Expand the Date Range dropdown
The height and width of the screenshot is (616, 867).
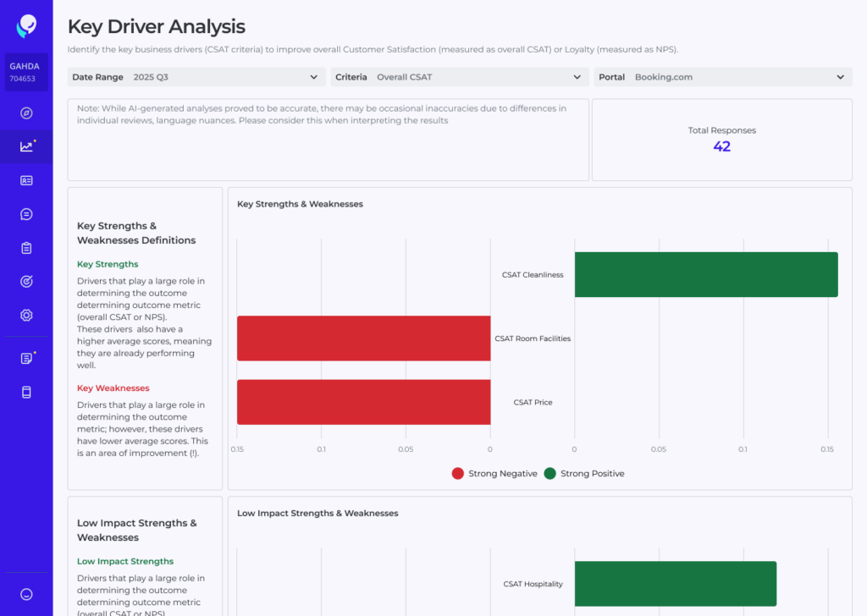tap(196, 77)
